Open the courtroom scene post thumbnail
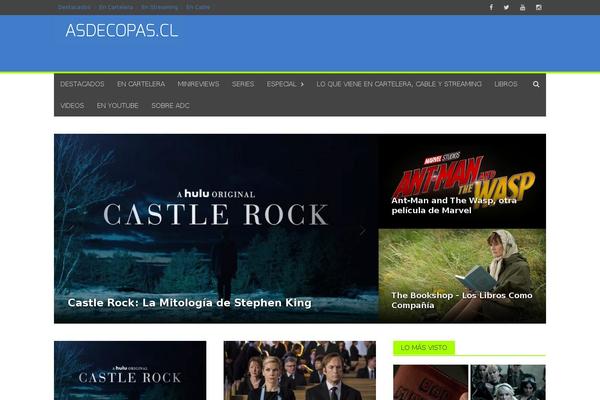The image size is (600, 400). pos(300,371)
